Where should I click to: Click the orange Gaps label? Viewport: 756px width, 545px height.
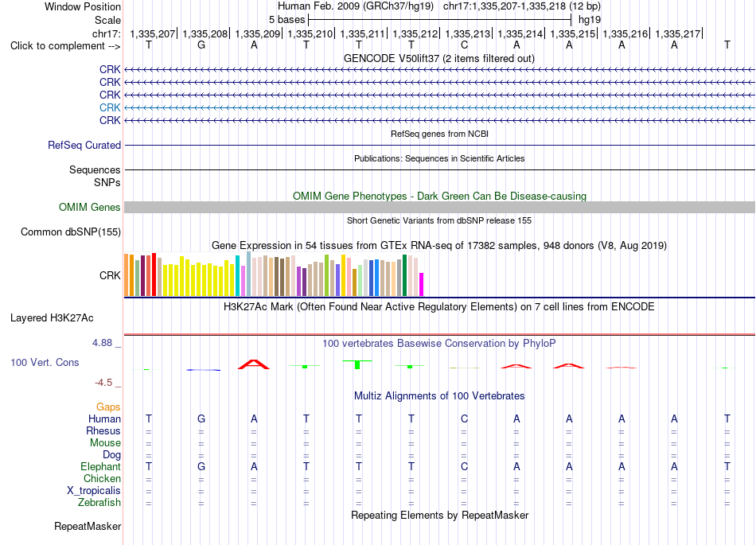click(108, 407)
